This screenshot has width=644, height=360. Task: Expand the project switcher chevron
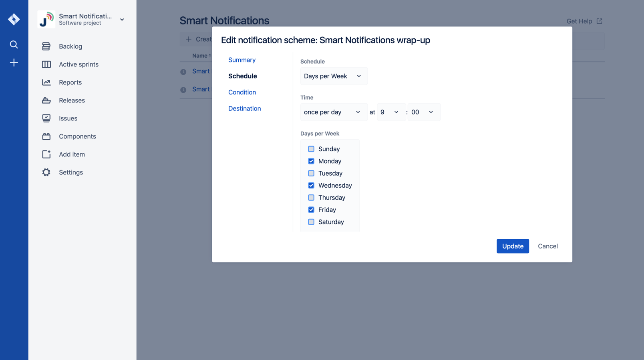click(x=122, y=20)
